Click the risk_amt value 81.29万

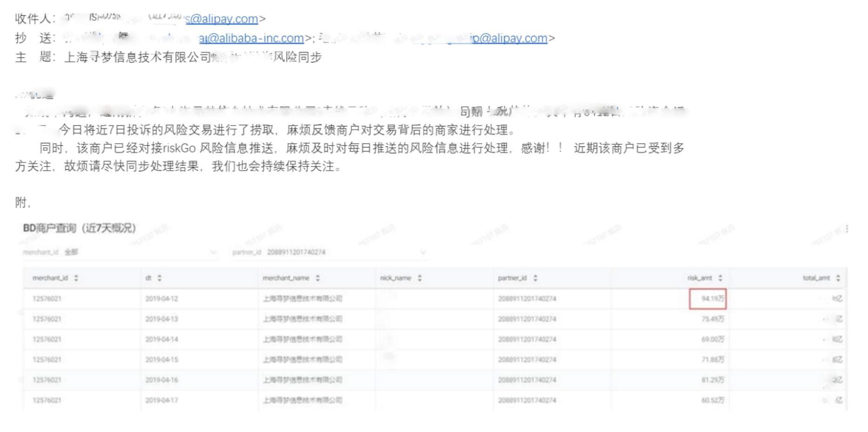tap(713, 380)
